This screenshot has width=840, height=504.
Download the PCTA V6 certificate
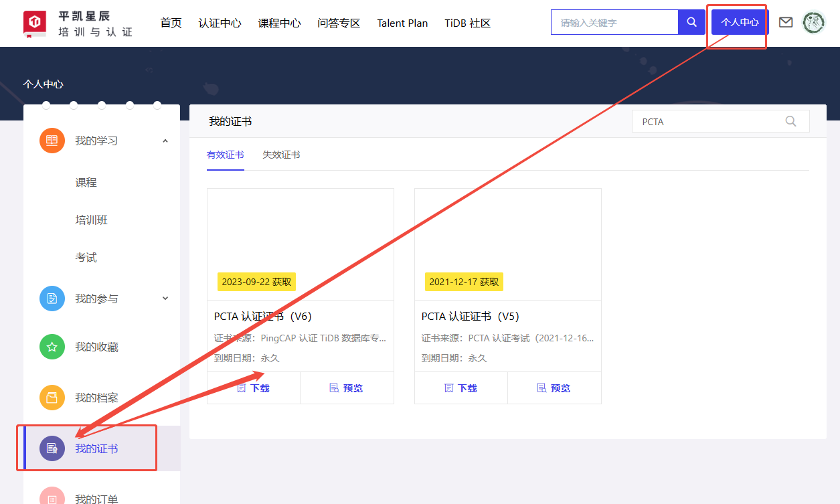[254, 388]
